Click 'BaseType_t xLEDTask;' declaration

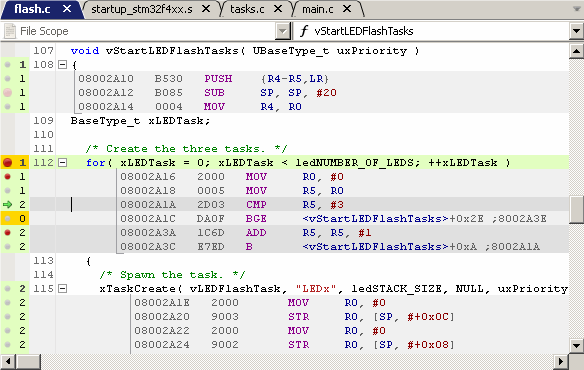click(x=140, y=121)
